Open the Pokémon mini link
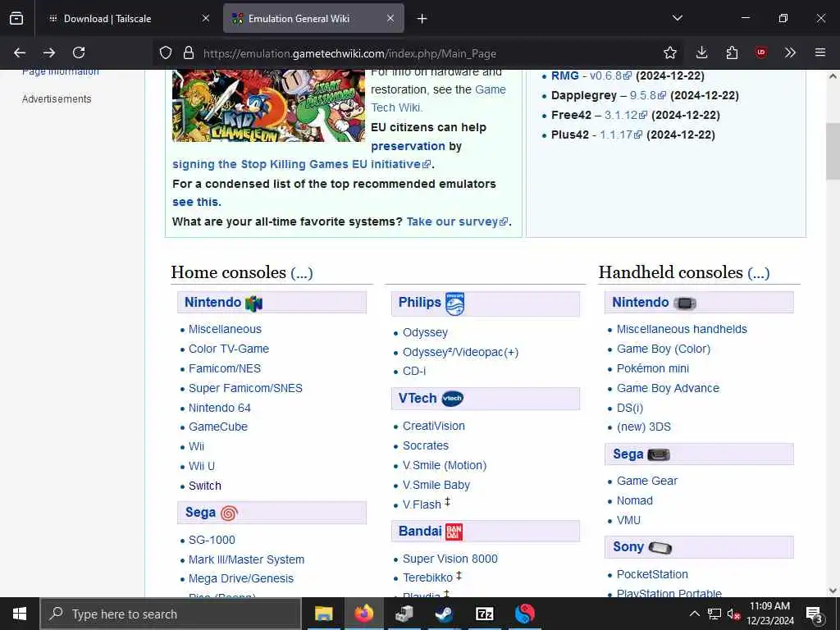The width and height of the screenshot is (840, 630). pos(652,368)
